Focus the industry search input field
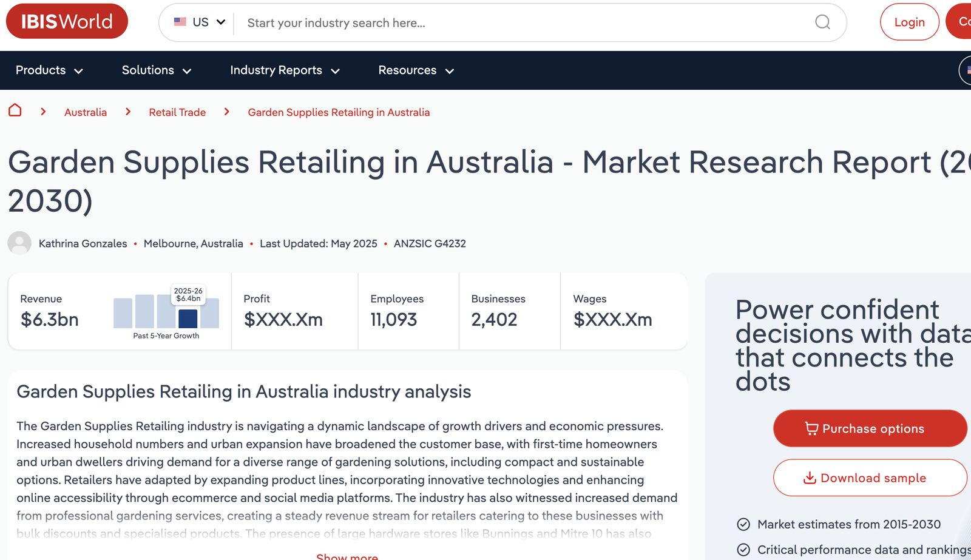 tap(522, 23)
